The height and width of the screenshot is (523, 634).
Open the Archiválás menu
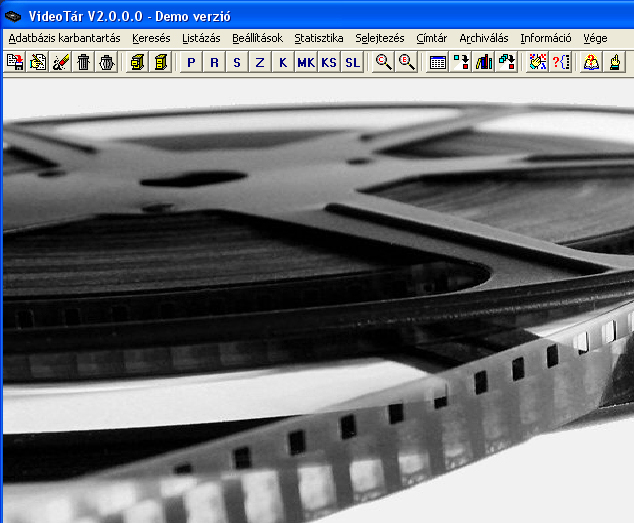tap(484, 38)
